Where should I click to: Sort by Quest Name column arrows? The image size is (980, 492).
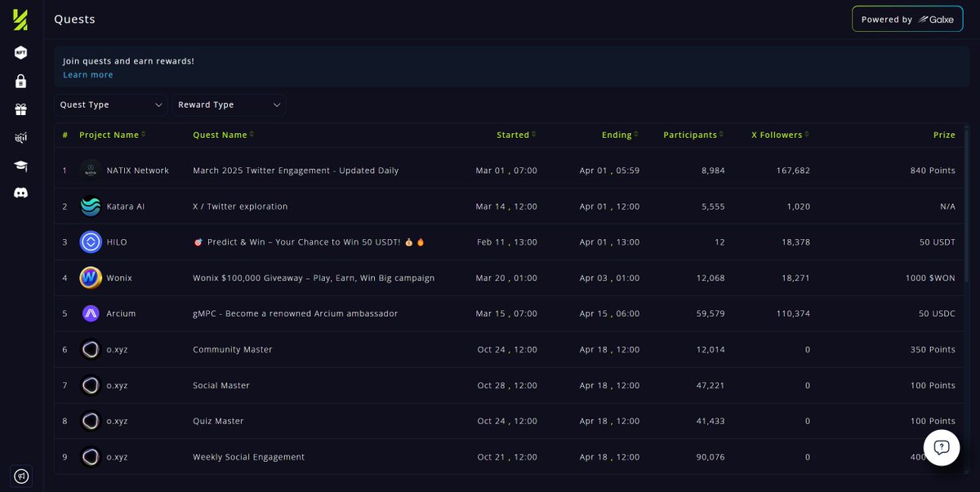(x=252, y=135)
